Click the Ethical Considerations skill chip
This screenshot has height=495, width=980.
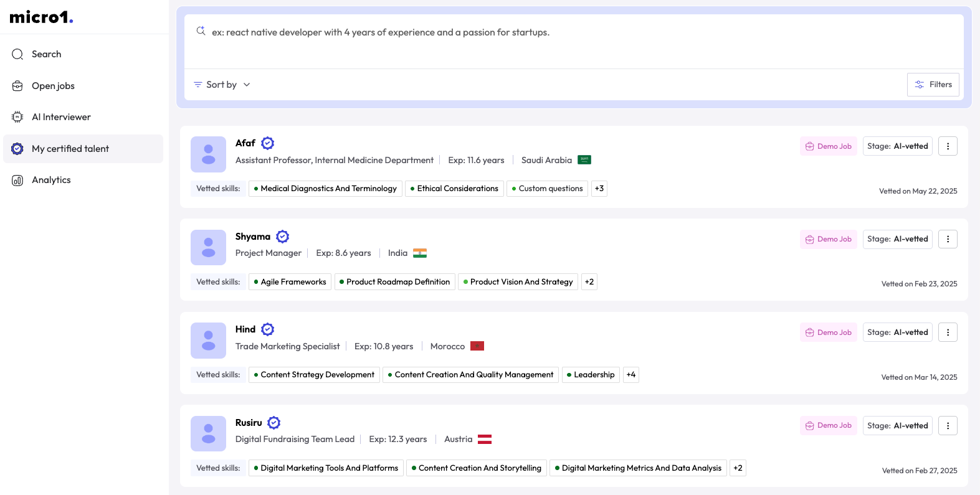[454, 189]
